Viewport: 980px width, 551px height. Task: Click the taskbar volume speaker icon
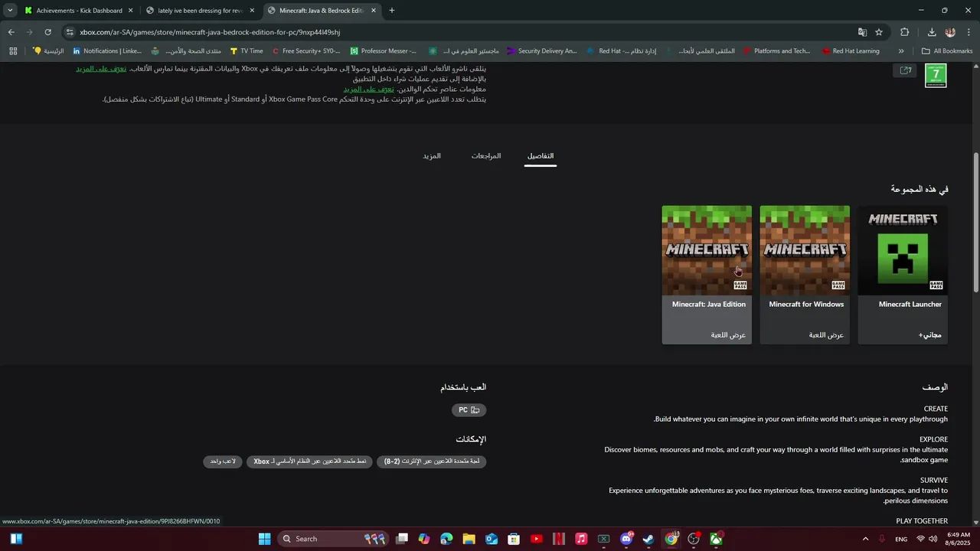[x=933, y=539]
